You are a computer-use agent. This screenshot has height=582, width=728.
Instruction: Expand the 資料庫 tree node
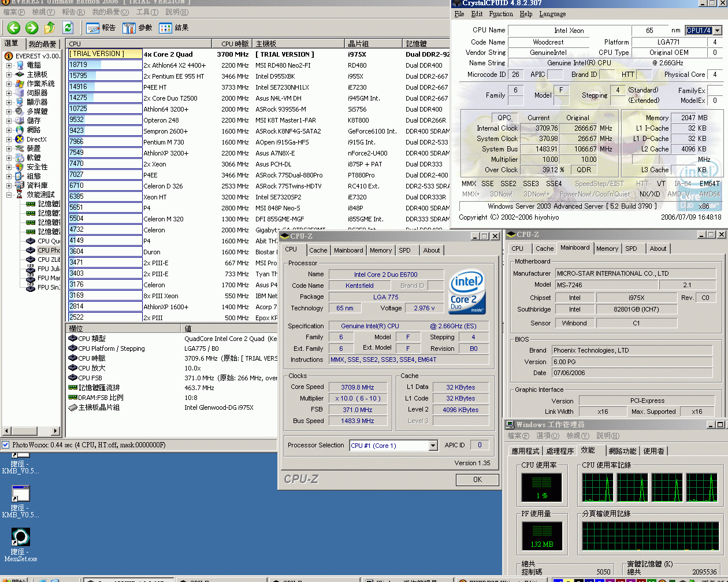(9, 186)
